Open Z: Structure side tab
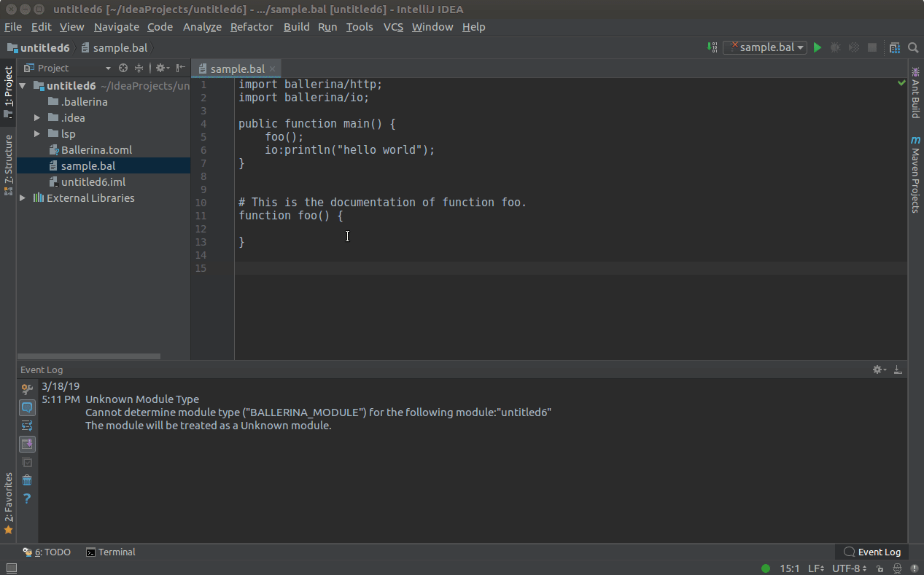This screenshot has width=924, height=575. 8,164
